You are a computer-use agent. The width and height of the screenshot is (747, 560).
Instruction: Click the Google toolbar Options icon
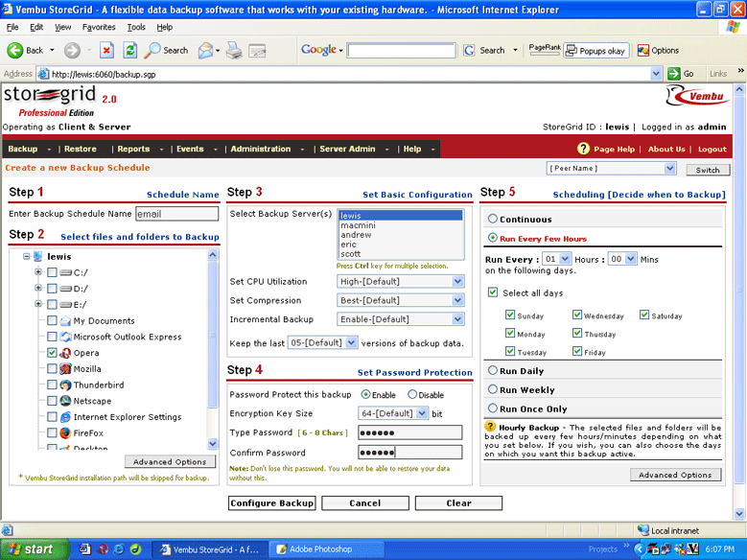point(643,50)
